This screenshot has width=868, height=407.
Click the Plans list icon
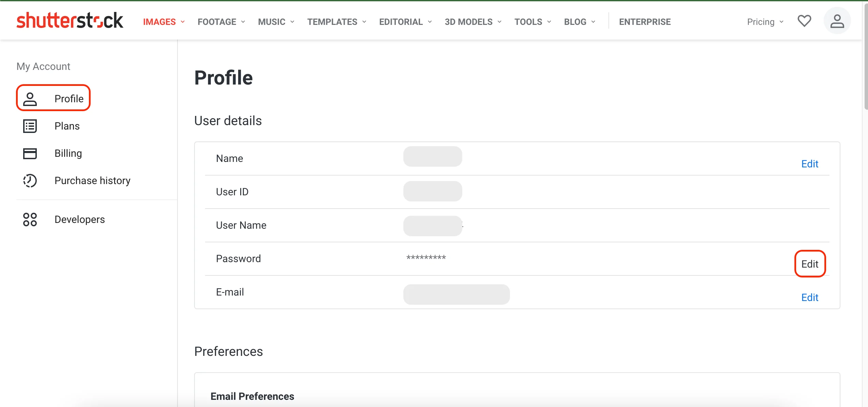[x=30, y=126]
